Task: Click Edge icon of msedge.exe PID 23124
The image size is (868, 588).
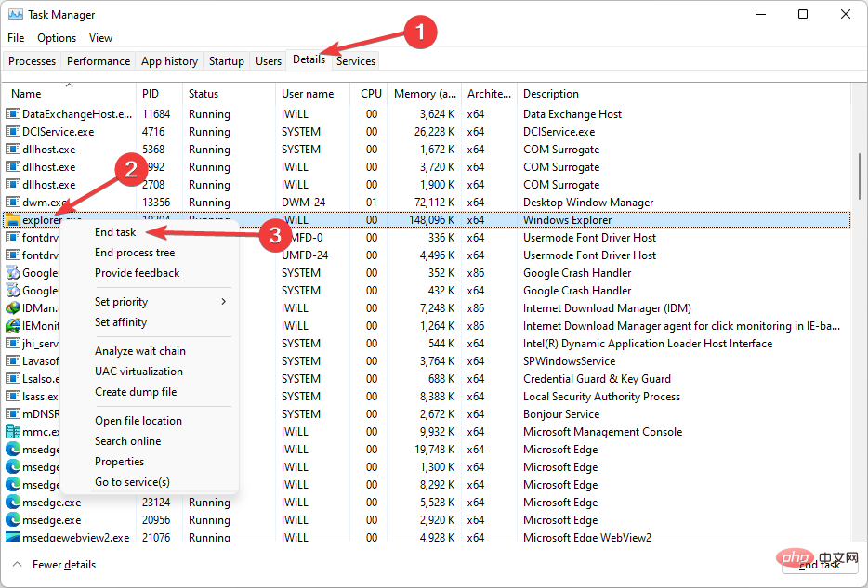Action: [x=13, y=503]
